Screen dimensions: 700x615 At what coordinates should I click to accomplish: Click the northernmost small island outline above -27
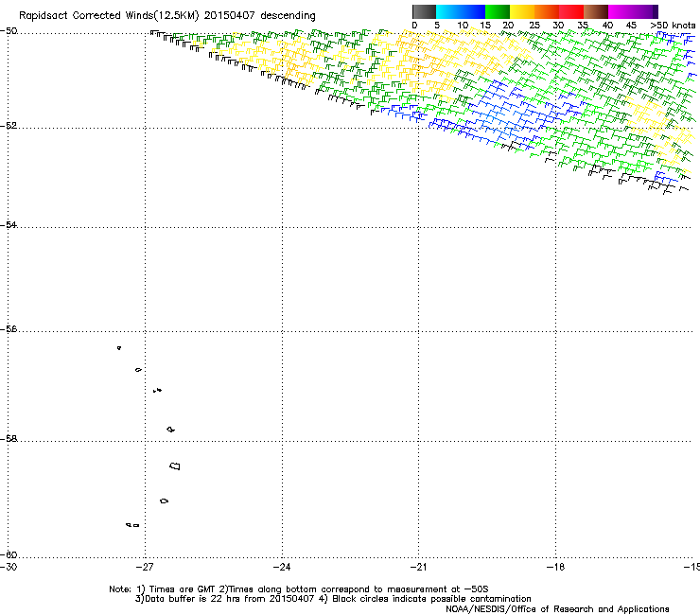pos(119,347)
